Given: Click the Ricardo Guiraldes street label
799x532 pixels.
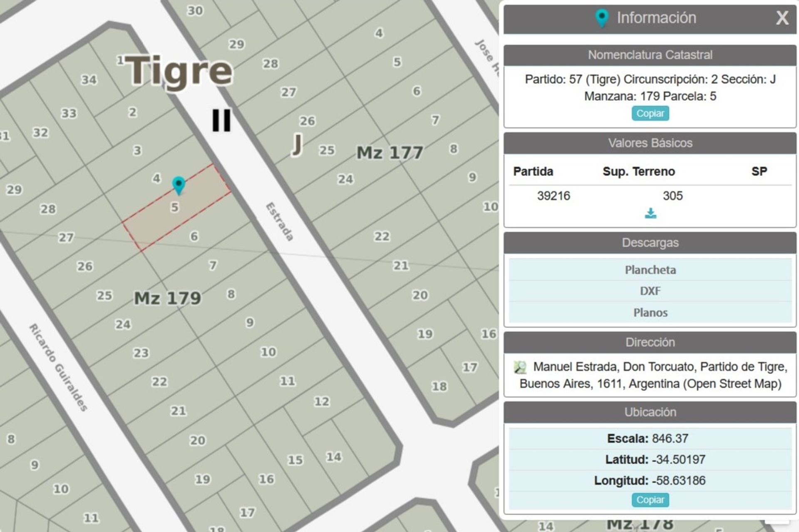Looking at the screenshot, I should [x=58, y=367].
